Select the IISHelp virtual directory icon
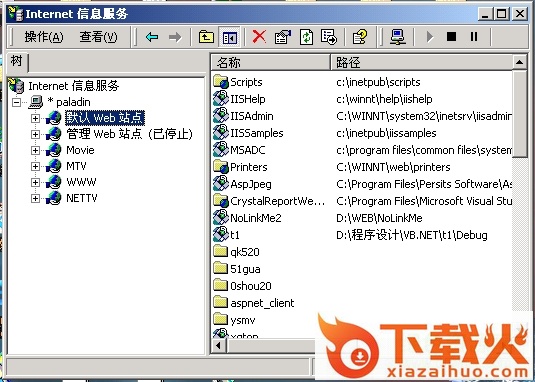This screenshot has height=382, width=535. click(221, 99)
